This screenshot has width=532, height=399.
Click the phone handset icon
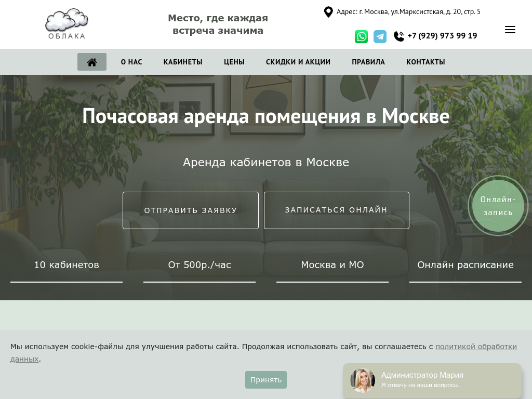point(398,36)
